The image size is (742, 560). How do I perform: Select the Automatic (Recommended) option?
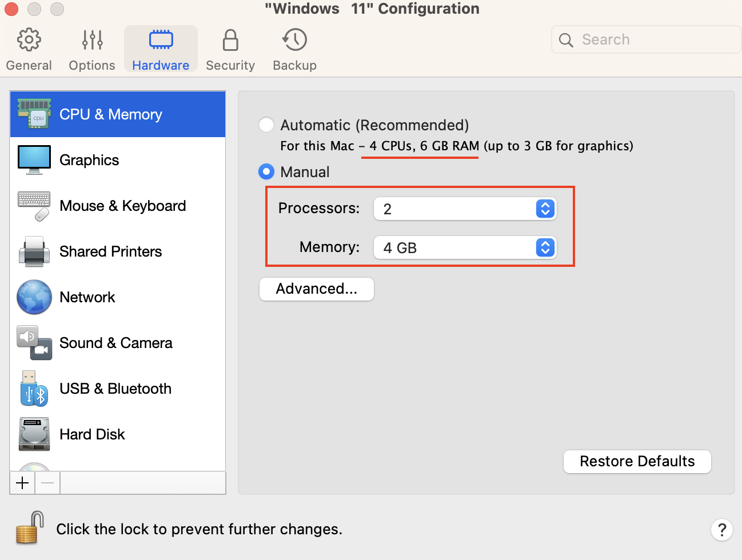click(266, 125)
